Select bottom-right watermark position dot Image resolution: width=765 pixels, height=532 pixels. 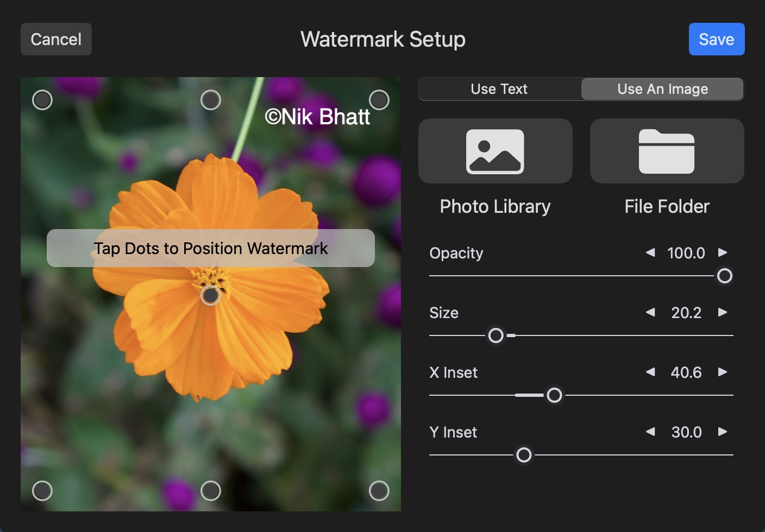pos(379,491)
